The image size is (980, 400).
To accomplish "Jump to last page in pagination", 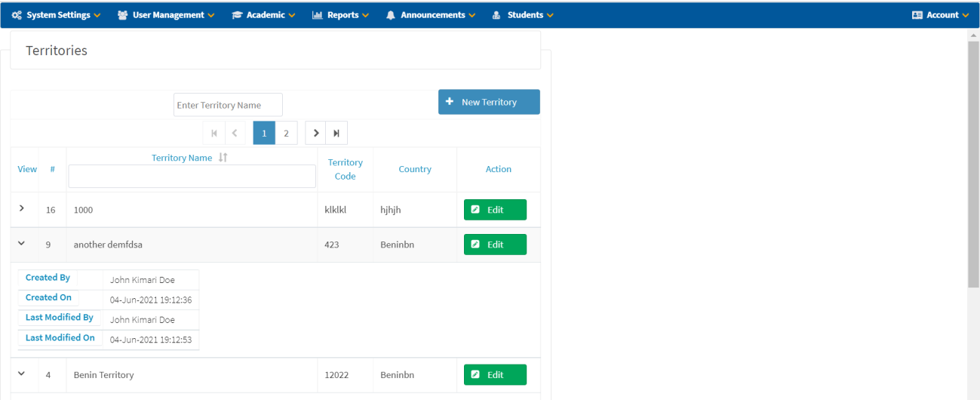I will [336, 133].
